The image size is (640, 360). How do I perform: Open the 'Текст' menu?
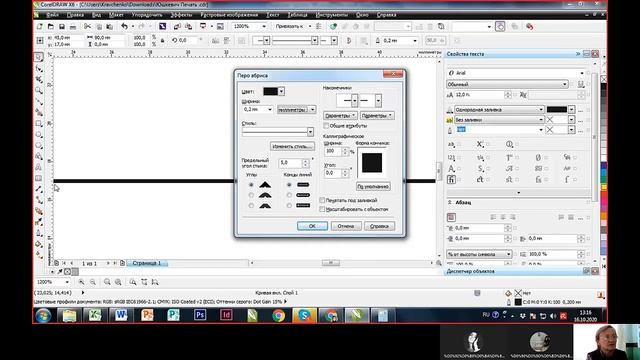(x=273, y=15)
